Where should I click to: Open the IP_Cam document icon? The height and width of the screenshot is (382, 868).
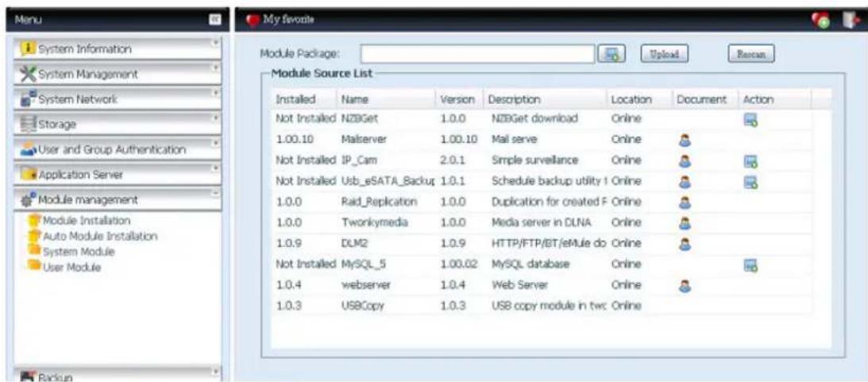[685, 161]
